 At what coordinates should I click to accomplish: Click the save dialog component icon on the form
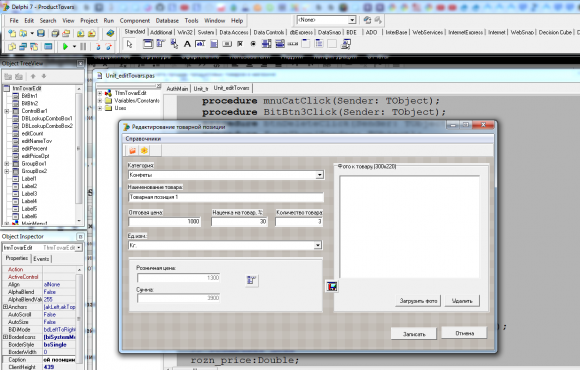tap(332, 286)
